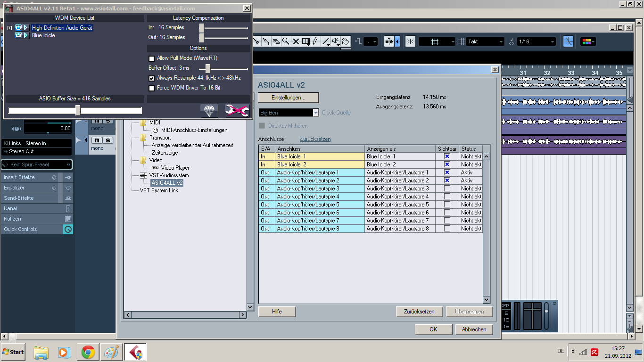Open the 1/16 quantize dropdown

536,41
